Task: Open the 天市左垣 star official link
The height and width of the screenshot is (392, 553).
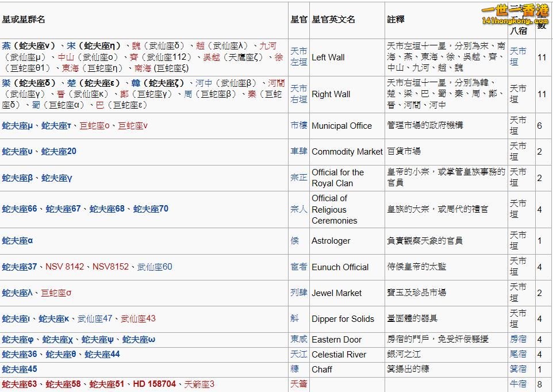Action: (298, 57)
